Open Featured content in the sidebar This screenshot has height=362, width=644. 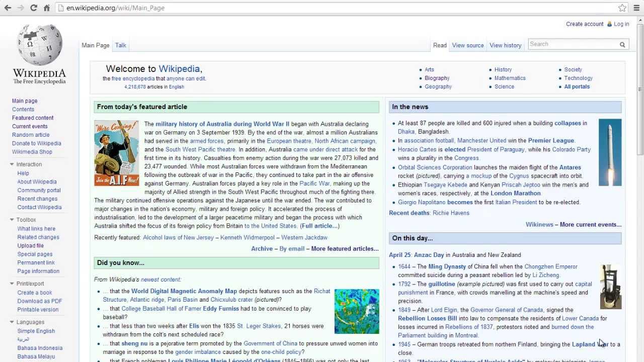click(x=33, y=118)
